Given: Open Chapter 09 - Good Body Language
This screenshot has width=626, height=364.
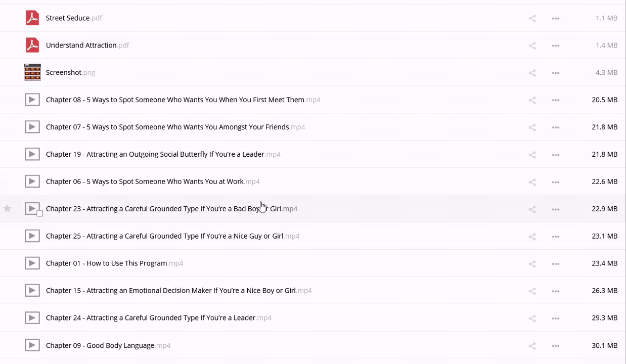Looking at the screenshot, I should [x=100, y=345].
